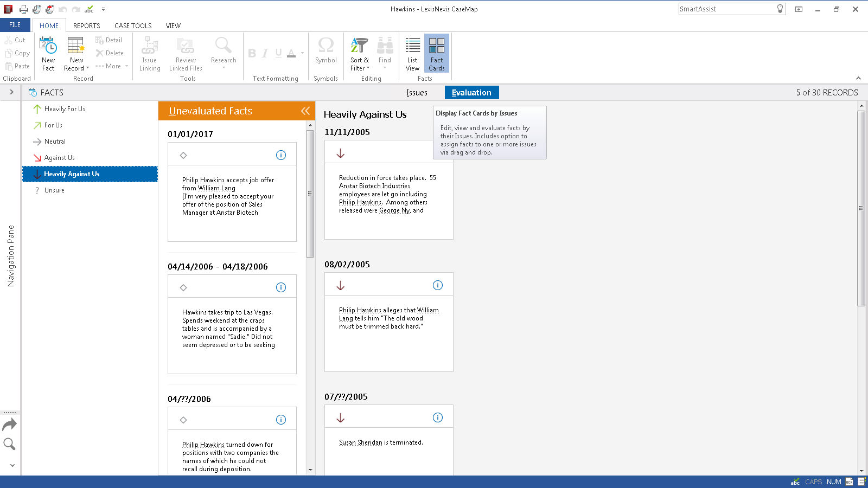
Task: Delete the selected record
Action: point(110,53)
